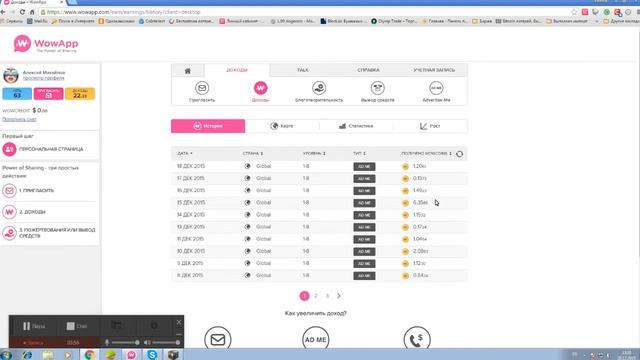Click sidebar step 3 donations icon
The height and width of the screenshot is (360, 640).
tap(9, 233)
